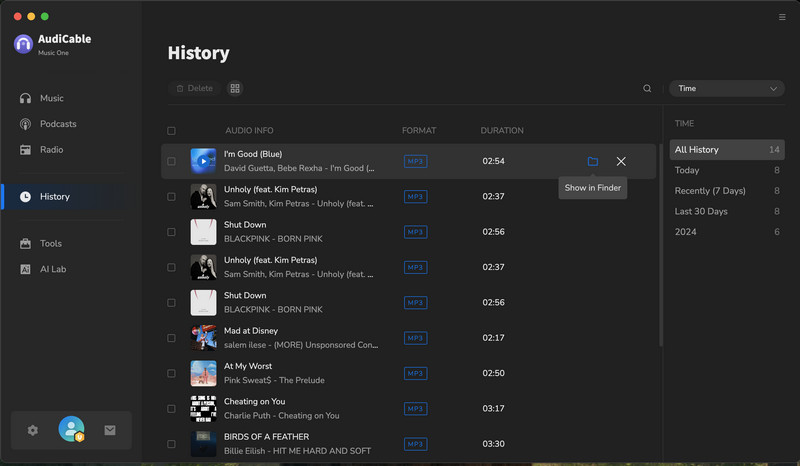Open the mail feedback icon
800x466 pixels.
click(x=110, y=430)
